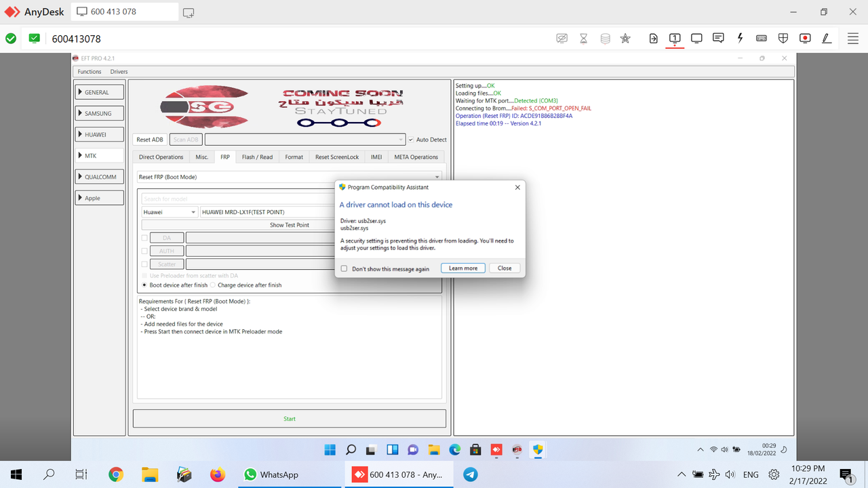Open Drivers menu
The width and height of the screenshot is (868, 488).
(119, 72)
